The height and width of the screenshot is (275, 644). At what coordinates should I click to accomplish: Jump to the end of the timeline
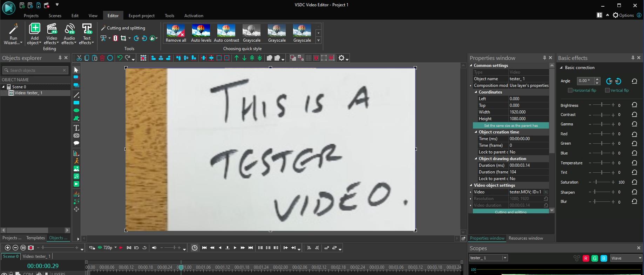coord(251,248)
